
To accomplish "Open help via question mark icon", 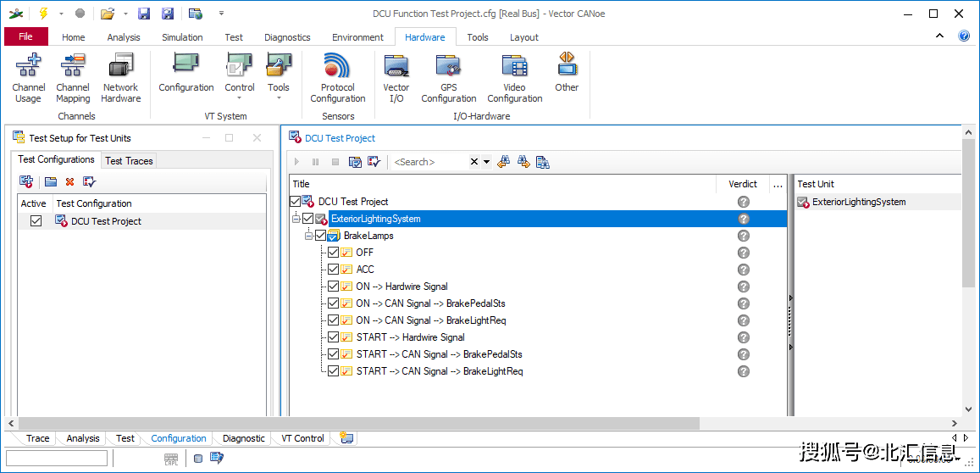I will pyautogui.click(x=964, y=36).
